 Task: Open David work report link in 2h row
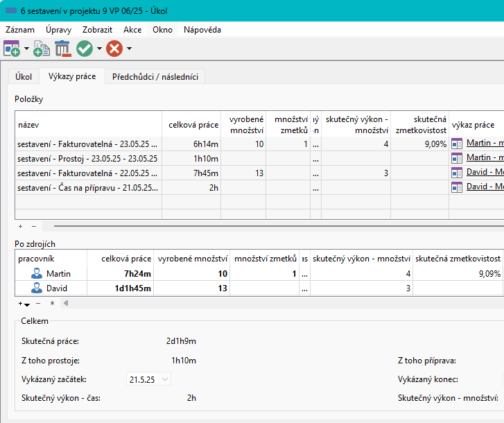pos(485,187)
